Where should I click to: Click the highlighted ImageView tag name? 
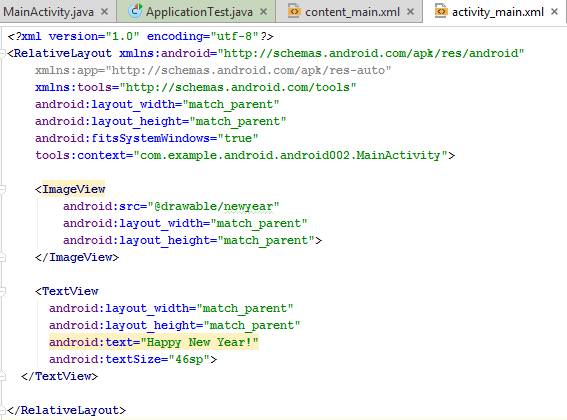coord(74,189)
